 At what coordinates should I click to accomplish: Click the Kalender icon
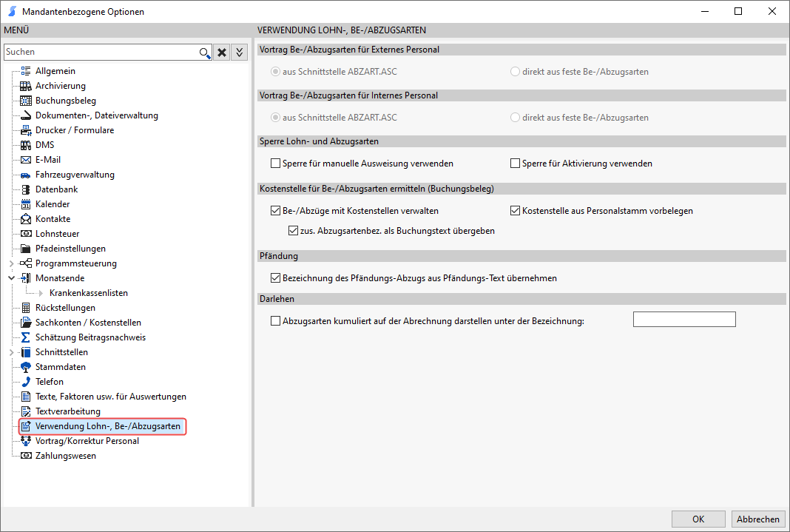click(x=26, y=204)
